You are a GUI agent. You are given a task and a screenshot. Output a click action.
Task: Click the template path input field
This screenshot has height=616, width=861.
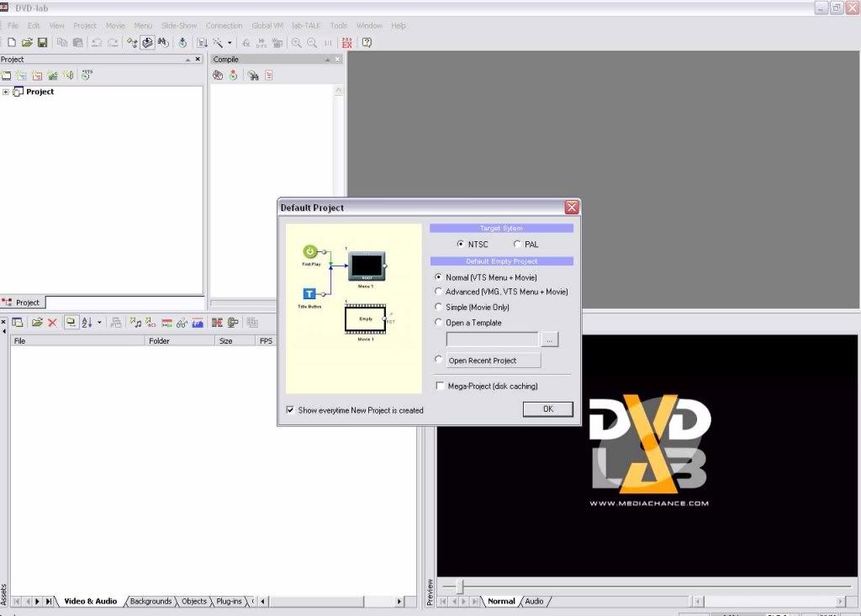point(492,340)
